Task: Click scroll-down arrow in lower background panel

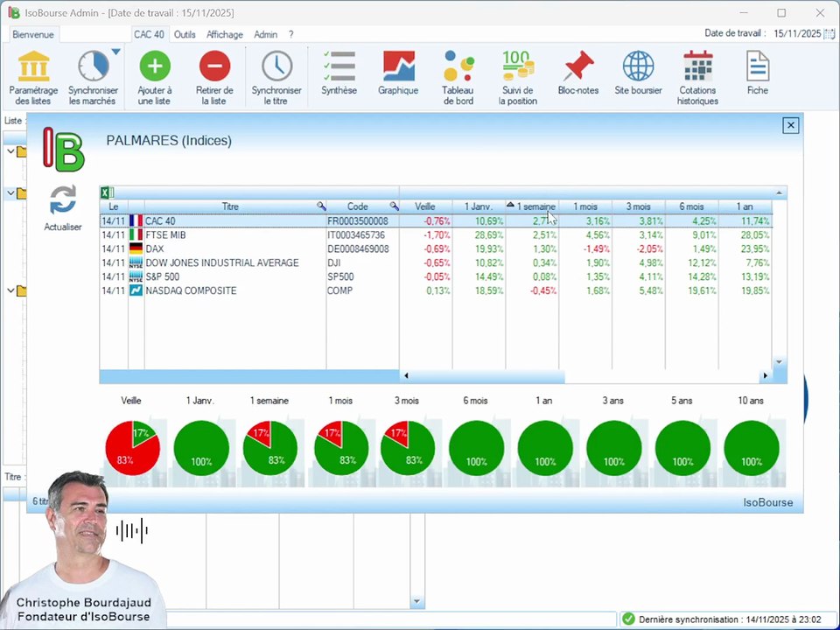Action: click(x=417, y=602)
